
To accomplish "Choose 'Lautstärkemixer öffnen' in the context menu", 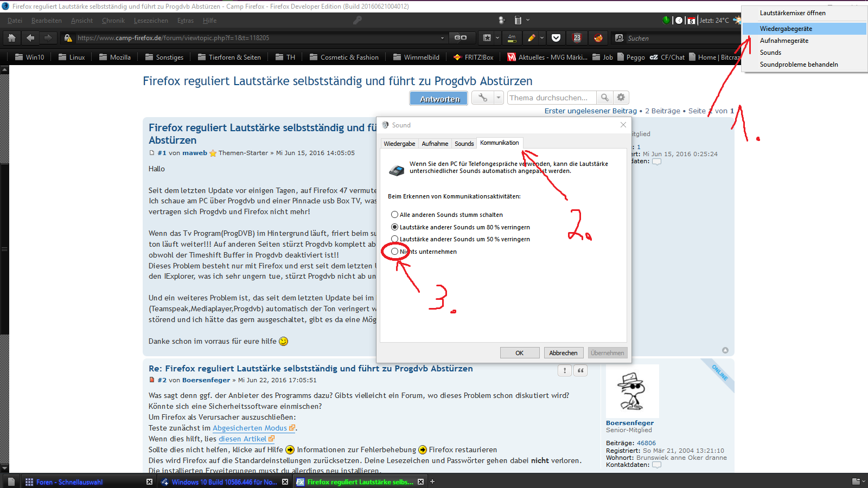I will pyautogui.click(x=804, y=13).
